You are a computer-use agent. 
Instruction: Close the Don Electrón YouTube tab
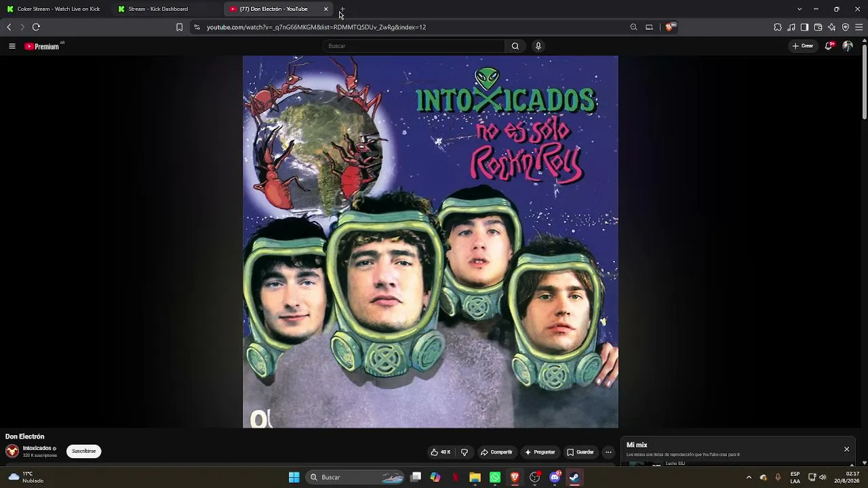[326, 9]
